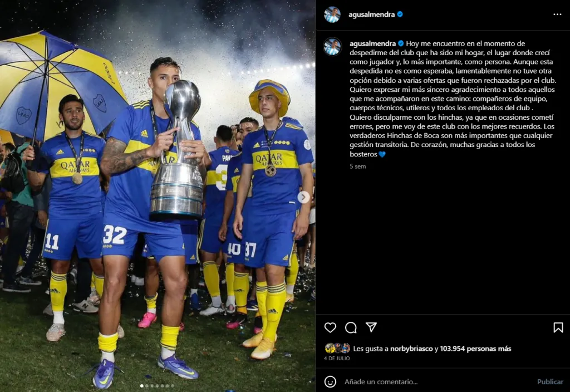Screen dimensions: 570x392
Task: Share the post via paper plane icon
Action: [371, 327]
